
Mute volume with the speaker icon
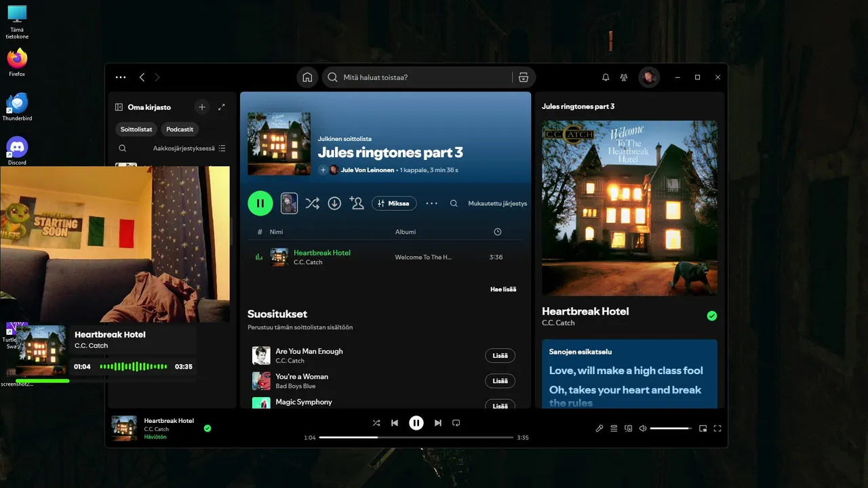pos(643,428)
